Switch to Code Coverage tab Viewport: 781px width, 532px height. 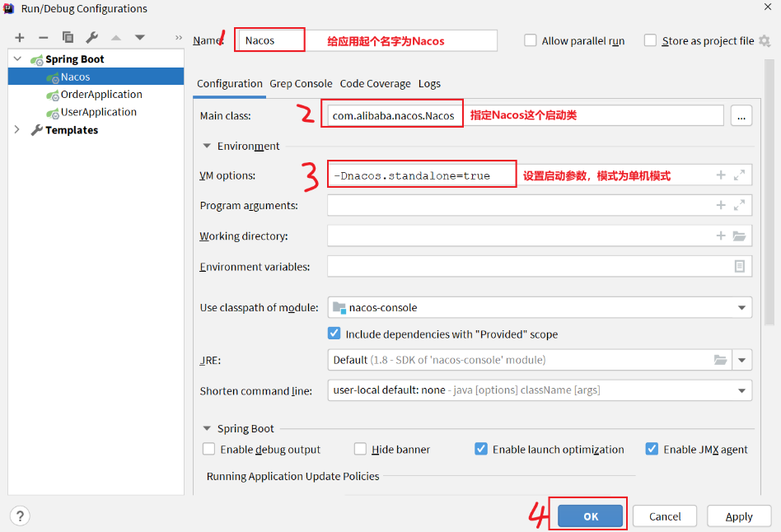point(376,84)
